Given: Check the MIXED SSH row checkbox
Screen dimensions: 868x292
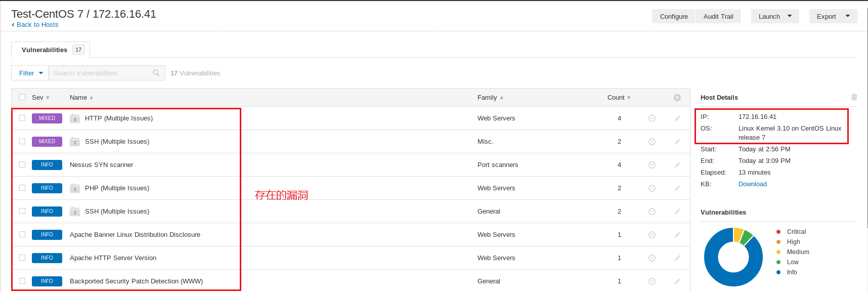Looking at the screenshot, I should pyautogui.click(x=22, y=141).
